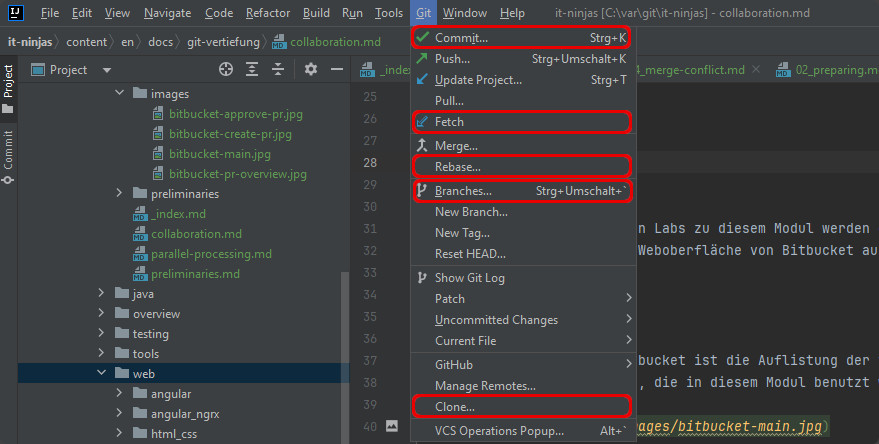Open the Project tool window side tab

tap(8, 88)
